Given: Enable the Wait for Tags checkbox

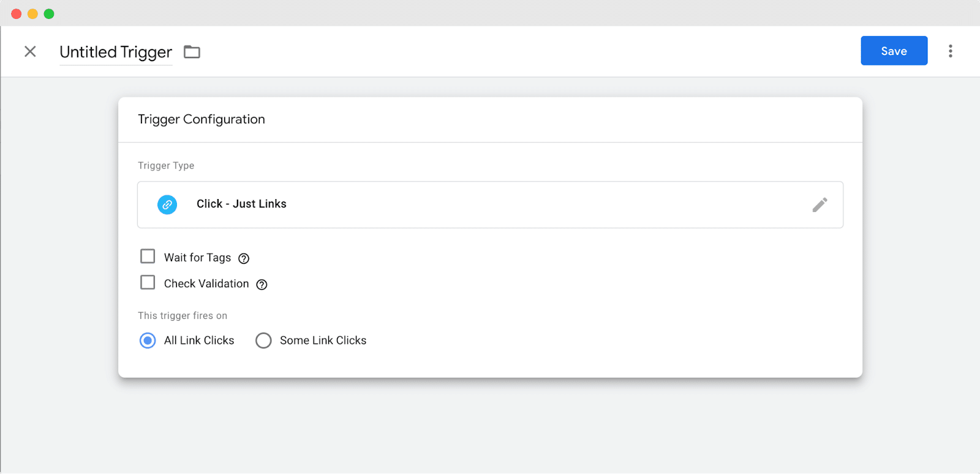Looking at the screenshot, I should (x=148, y=256).
